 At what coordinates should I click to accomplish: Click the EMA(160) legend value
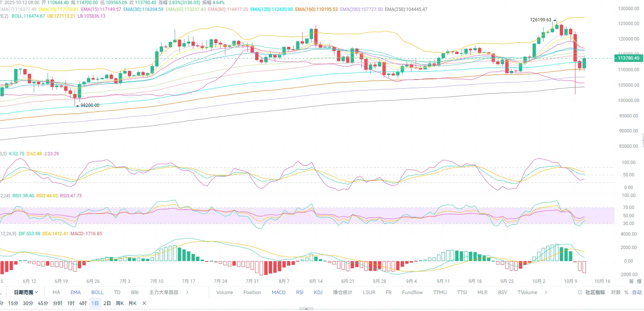click(316, 9)
